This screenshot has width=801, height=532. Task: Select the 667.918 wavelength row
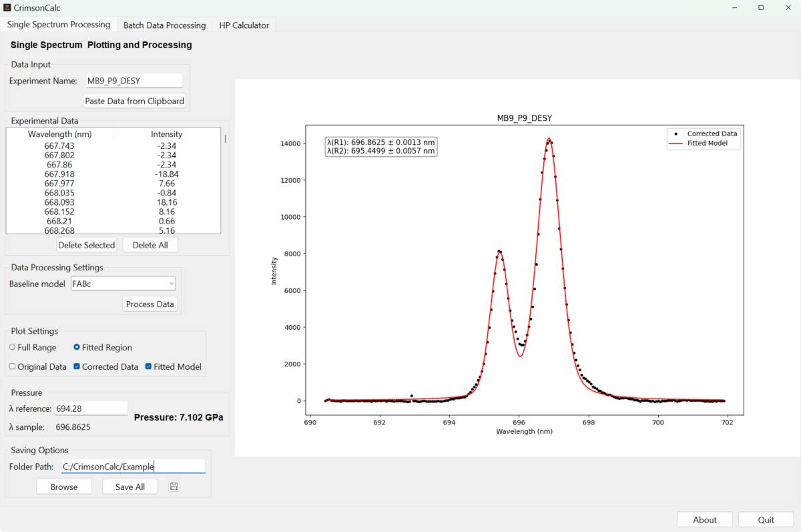coord(59,174)
